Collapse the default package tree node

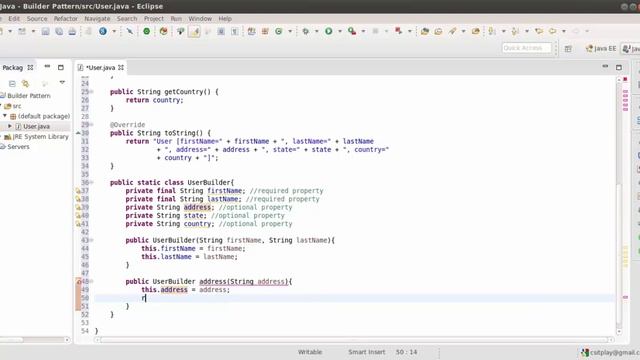(x=5, y=116)
